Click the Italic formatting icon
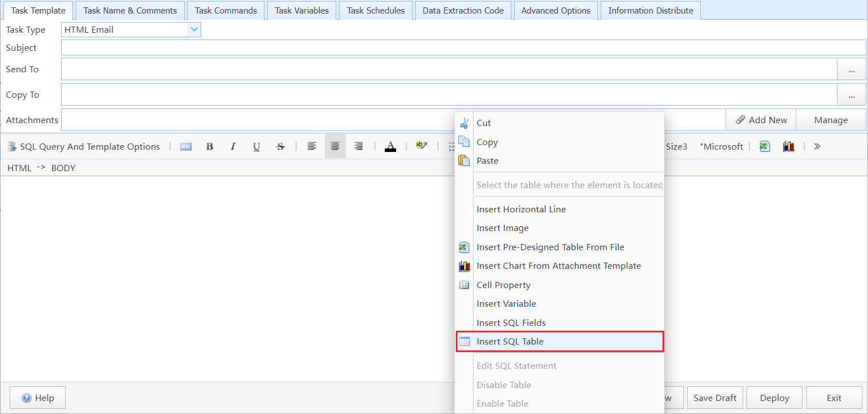 tap(233, 146)
